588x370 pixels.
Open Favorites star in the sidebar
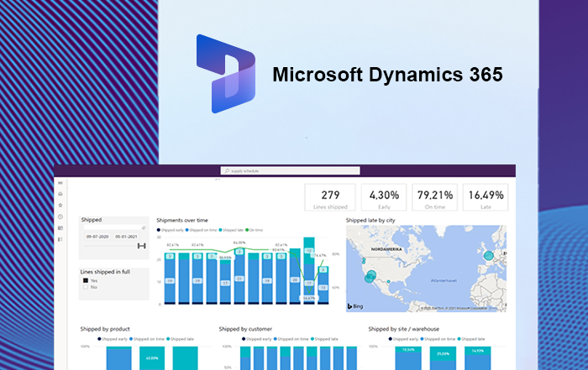[x=60, y=206]
